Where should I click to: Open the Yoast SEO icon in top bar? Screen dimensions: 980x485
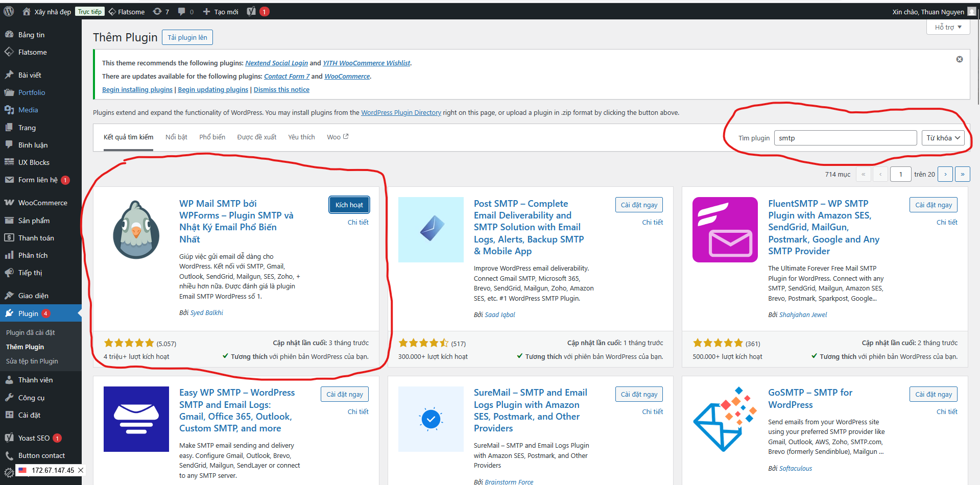(251, 11)
